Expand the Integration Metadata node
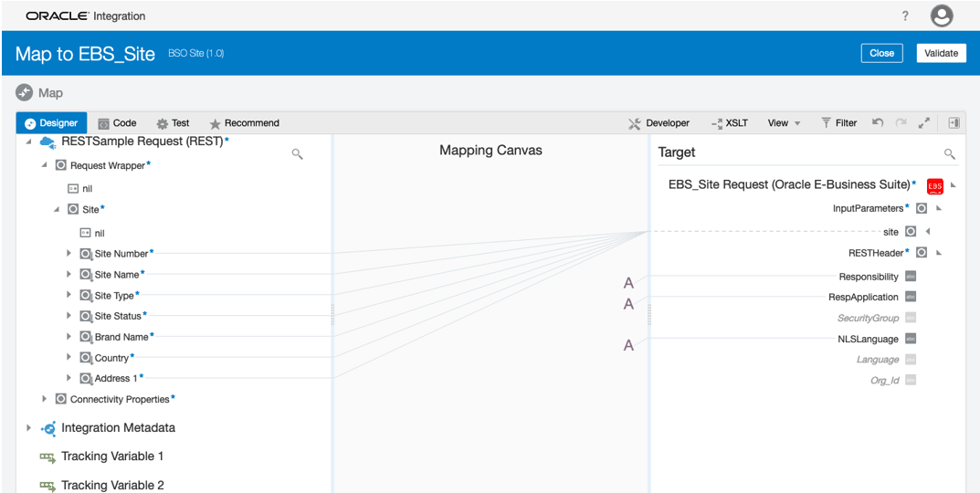The image size is (980, 493). (x=28, y=428)
